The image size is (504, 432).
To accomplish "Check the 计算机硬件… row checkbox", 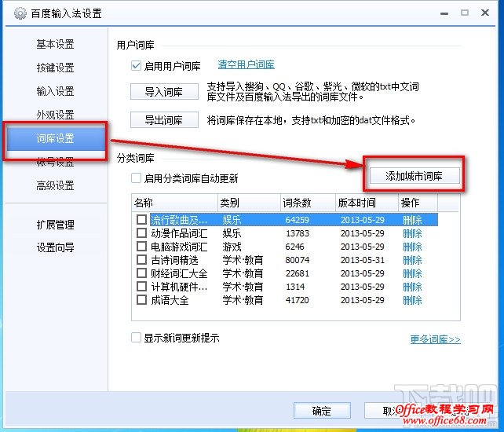I will [141, 286].
